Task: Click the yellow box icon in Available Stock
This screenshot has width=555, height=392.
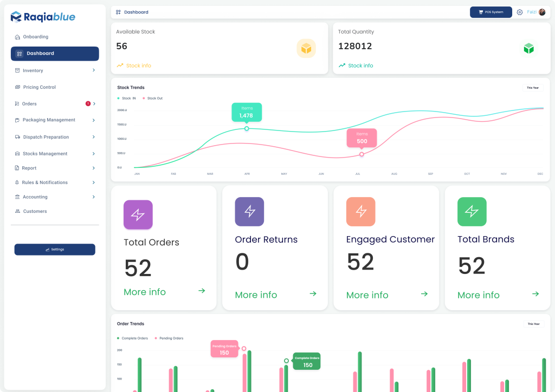Action: (306, 48)
